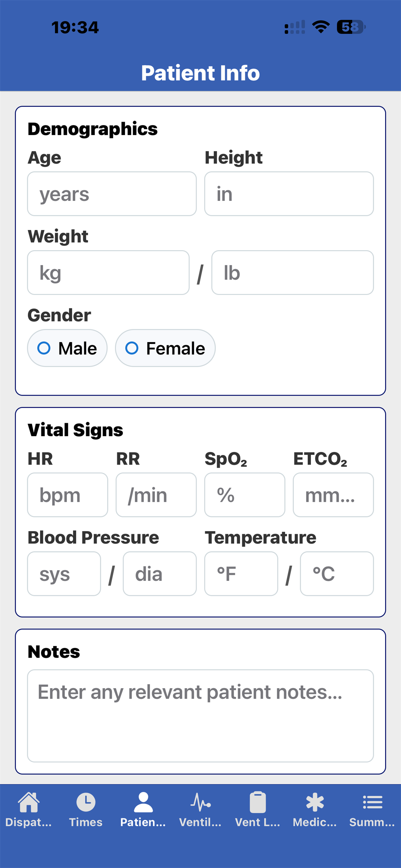Focus the HR bpm field
Image resolution: width=401 pixels, height=868 pixels.
click(68, 495)
